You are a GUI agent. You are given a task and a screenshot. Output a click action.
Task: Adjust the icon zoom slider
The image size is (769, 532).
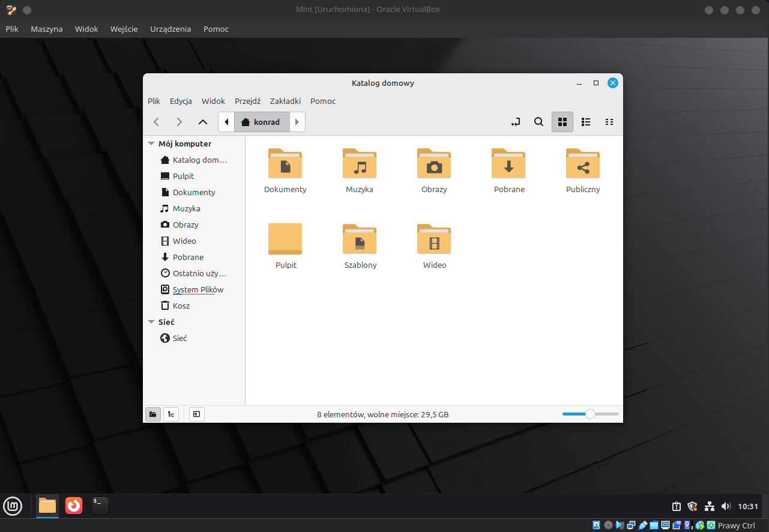[590, 414]
